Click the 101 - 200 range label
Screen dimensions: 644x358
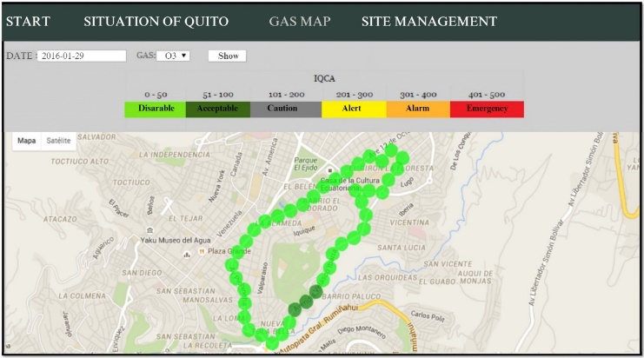point(286,95)
